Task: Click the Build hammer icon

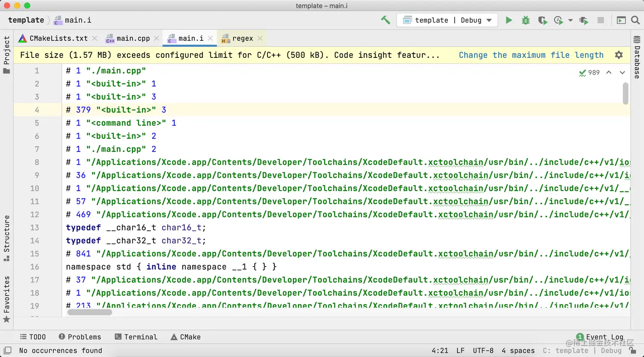Action: point(385,20)
